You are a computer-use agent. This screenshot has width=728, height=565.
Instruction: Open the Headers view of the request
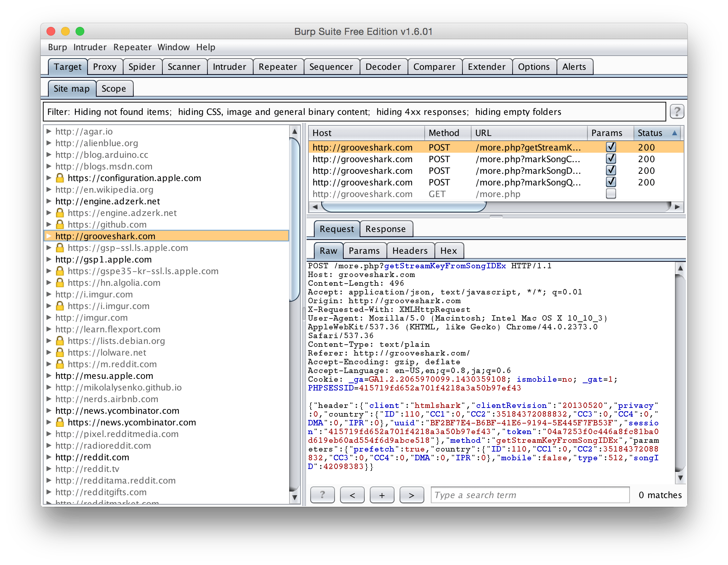point(410,251)
